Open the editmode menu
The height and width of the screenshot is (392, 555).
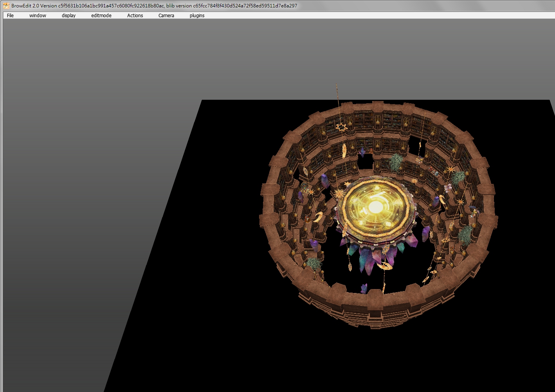pos(101,16)
